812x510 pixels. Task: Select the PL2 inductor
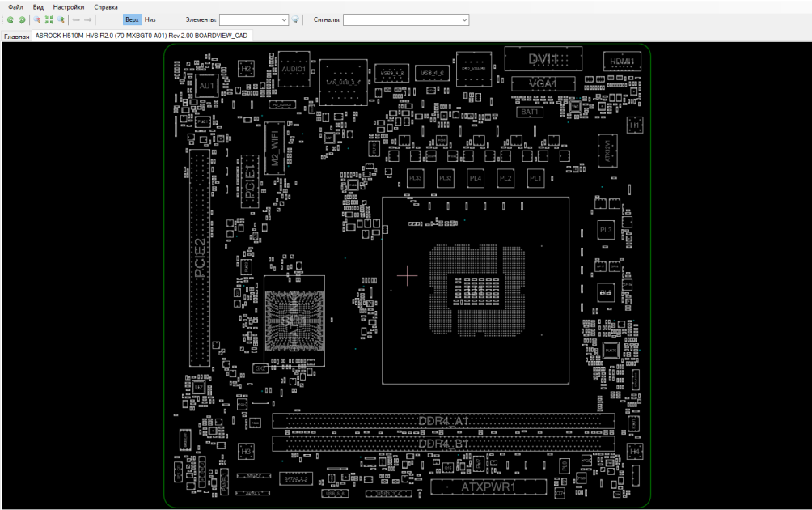click(x=505, y=178)
